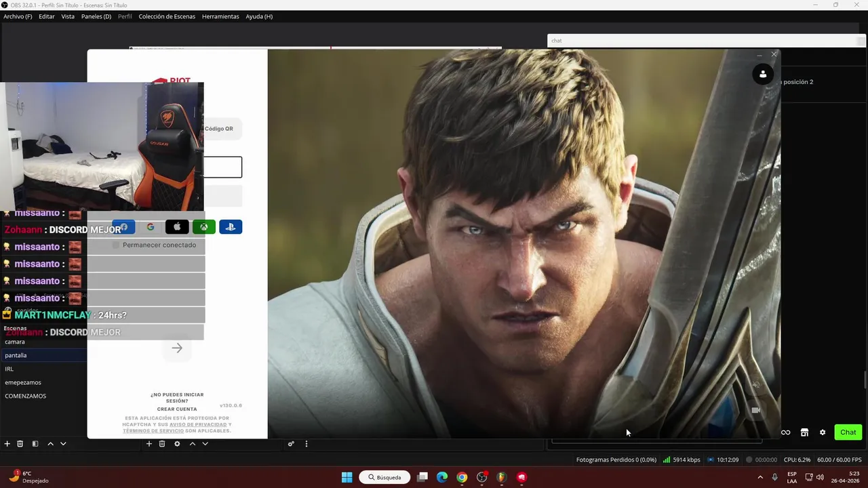Viewport: 868px width, 488px height.
Task: Sign in with Xbox icon
Action: pos(204,227)
